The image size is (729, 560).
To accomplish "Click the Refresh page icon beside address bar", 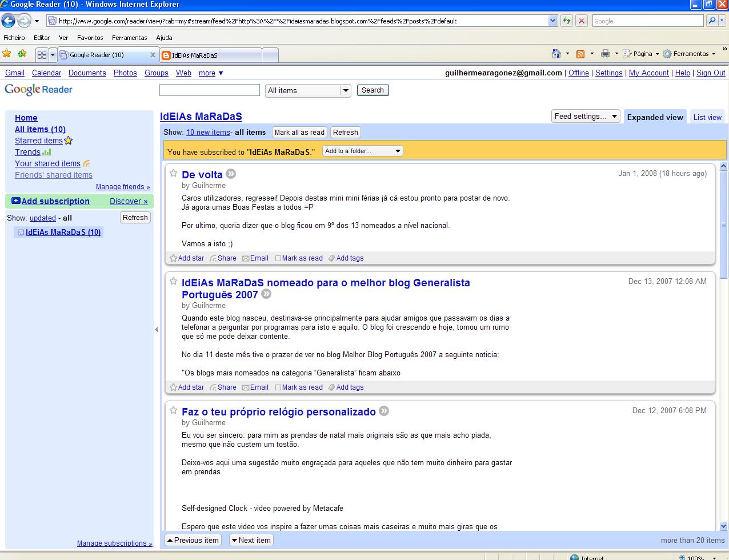I will (x=566, y=21).
